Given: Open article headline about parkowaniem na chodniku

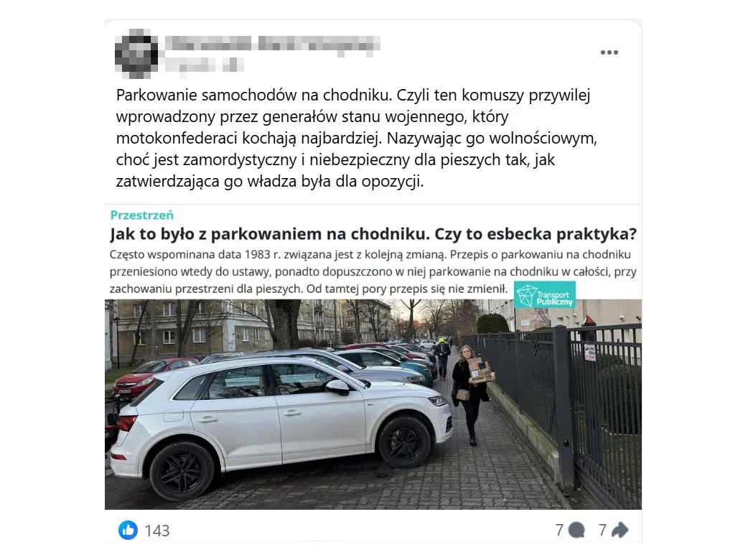Looking at the screenshot, I should click(x=373, y=234).
